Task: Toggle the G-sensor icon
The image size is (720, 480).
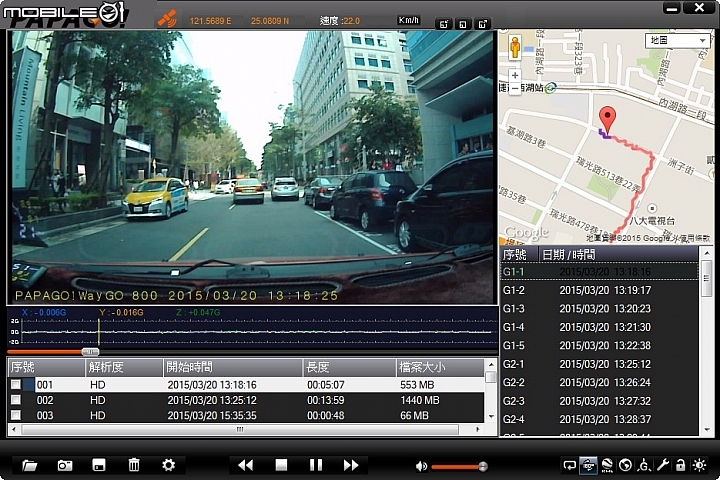Action: [x=644, y=465]
